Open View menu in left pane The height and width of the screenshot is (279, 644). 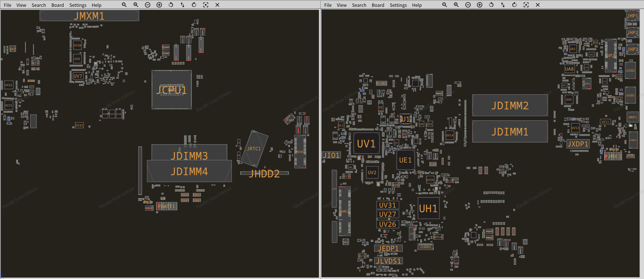pyautogui.click(x=21, y=5)
